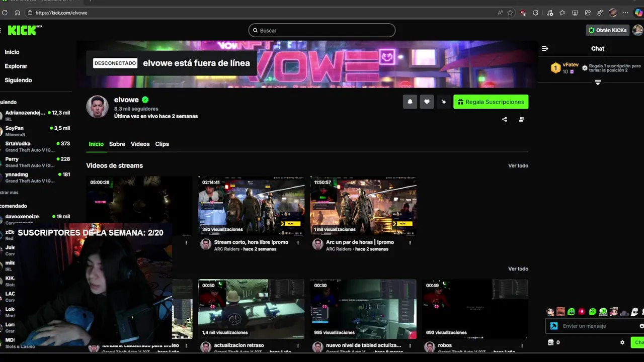The width and height of the screenshot is (644, 362).
Task: Click the user icon beside the share icon
Action: 521,120
